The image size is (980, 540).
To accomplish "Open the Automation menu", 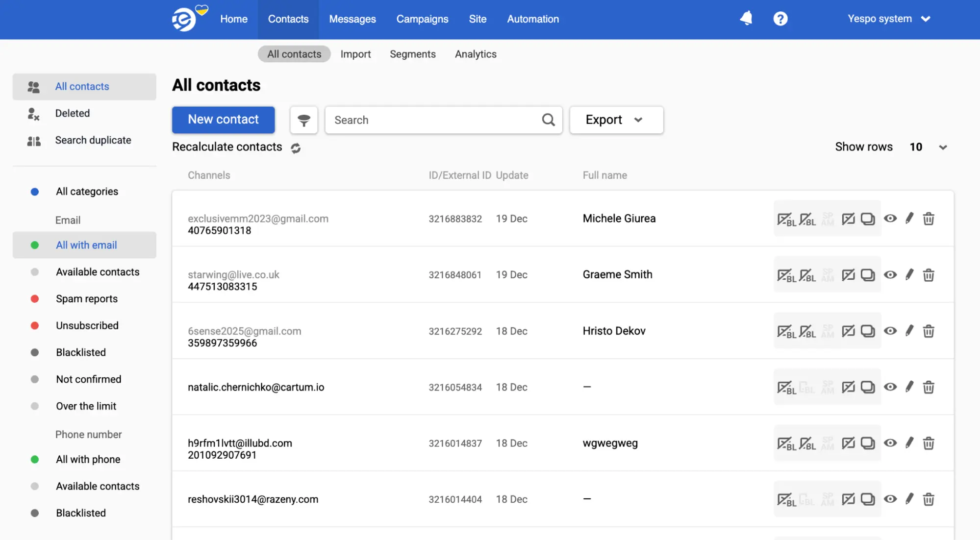I will coord(532,19).
